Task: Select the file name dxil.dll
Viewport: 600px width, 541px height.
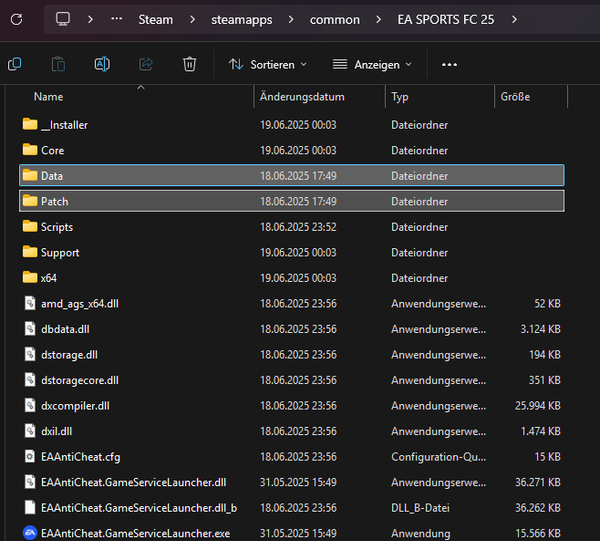Action: coord(56,431)
